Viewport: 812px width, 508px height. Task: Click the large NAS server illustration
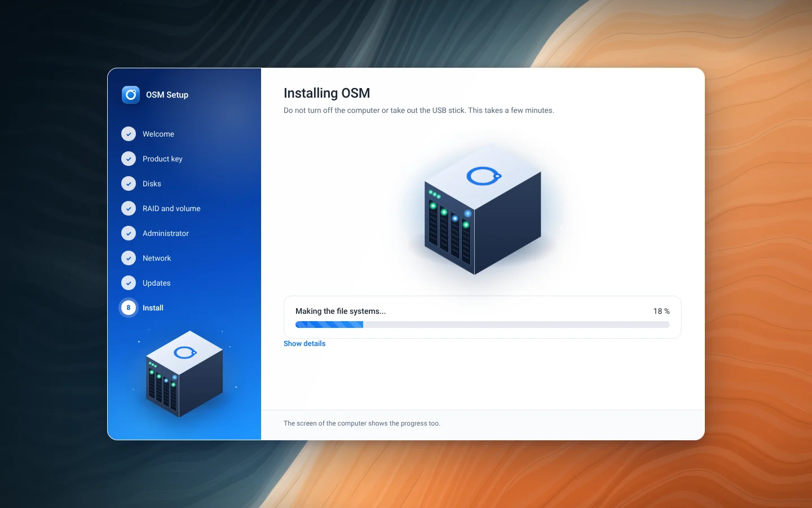483,209
